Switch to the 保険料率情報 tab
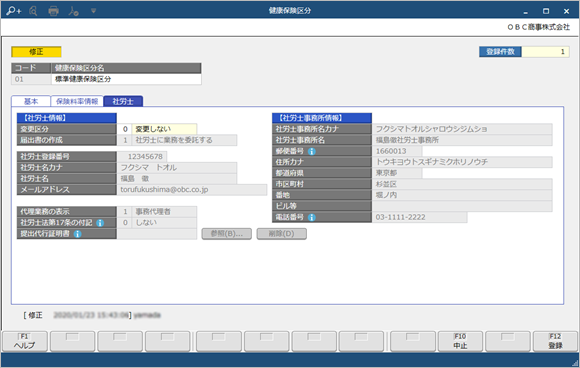580x368 pixels. (x=77, y=101)
